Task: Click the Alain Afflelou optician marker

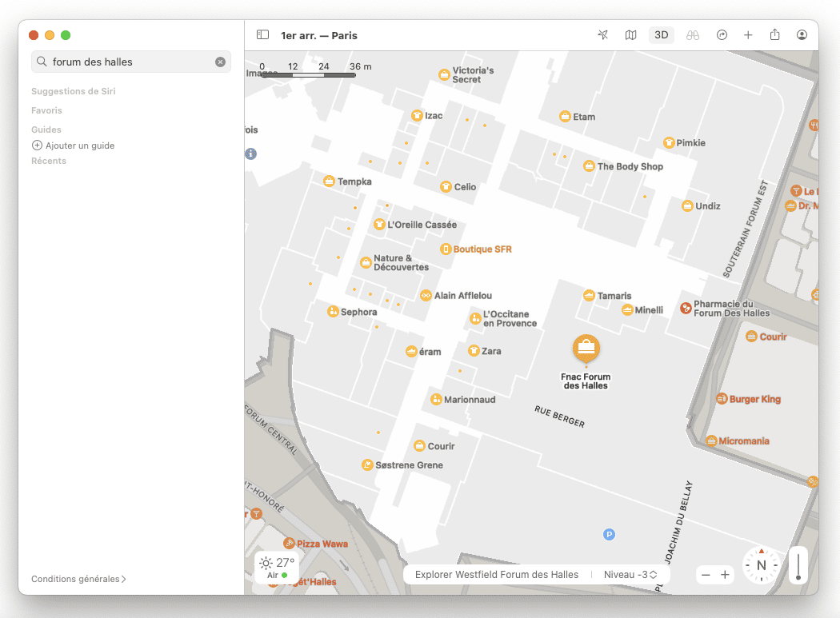Action: (x=426, y=295)
